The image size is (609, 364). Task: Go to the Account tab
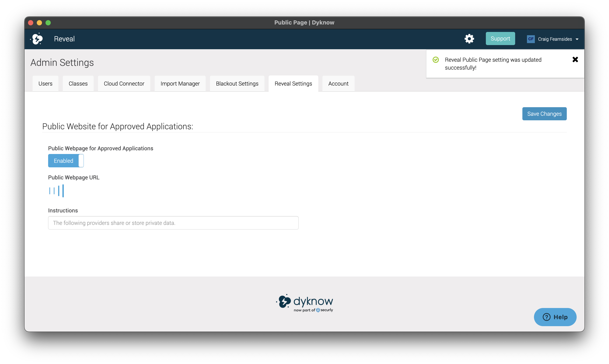click(338, 84)
